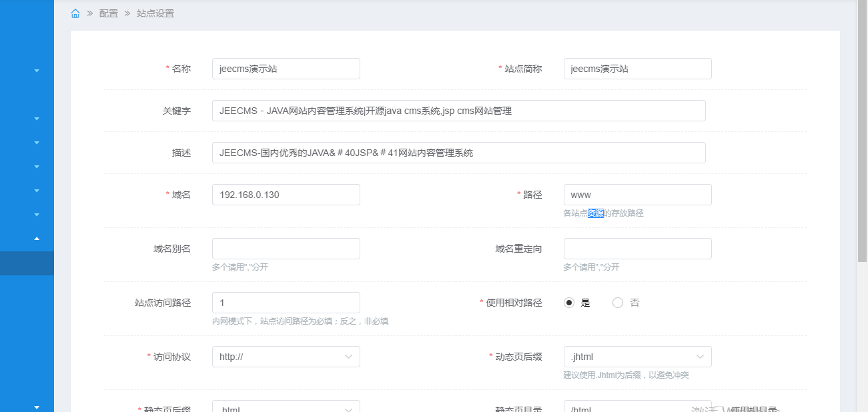Click the 域名重定向 label
The image size is (868, 412).
519,249
